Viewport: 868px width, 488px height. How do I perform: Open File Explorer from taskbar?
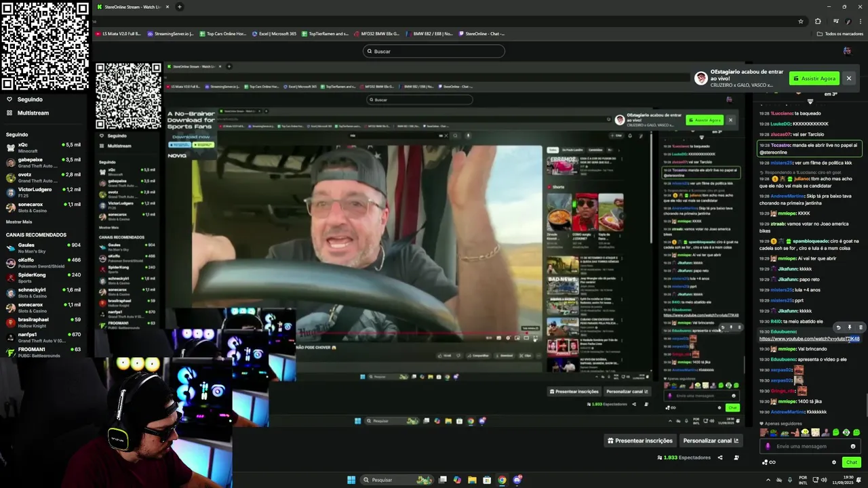(472, 480)
